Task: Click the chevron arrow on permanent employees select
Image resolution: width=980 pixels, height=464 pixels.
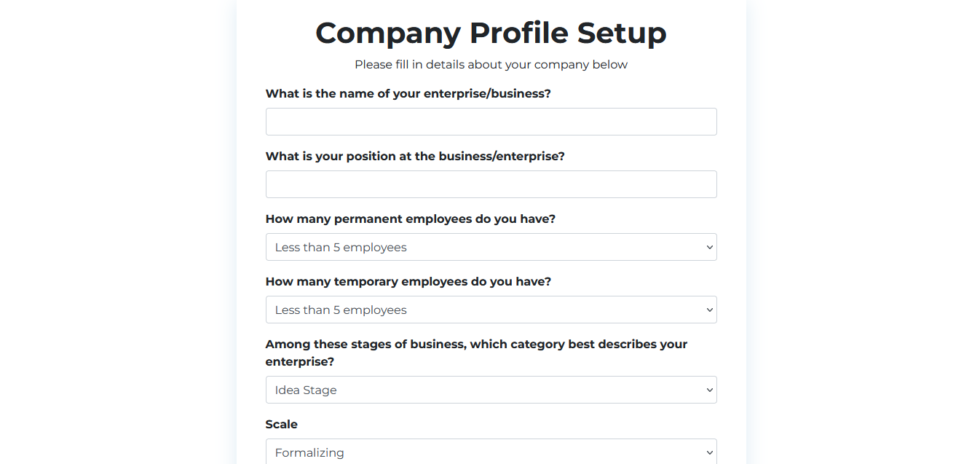Action: (x=710, y=247)
